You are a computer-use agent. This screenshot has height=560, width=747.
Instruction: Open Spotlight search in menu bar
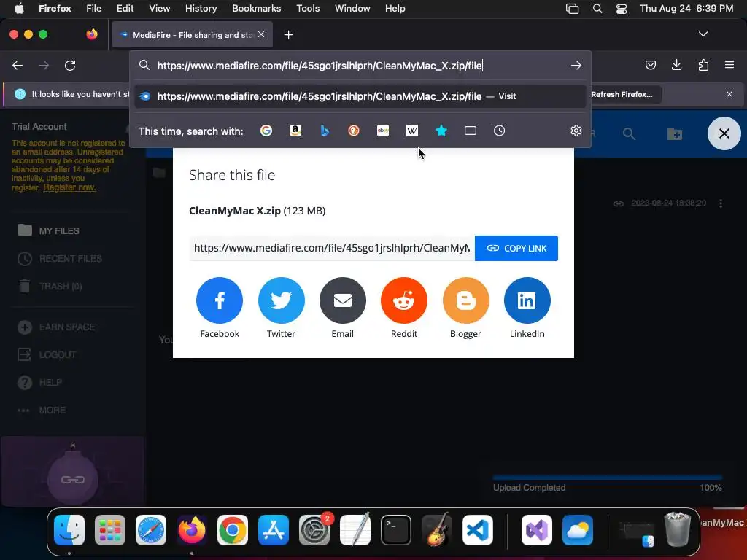coord(597,9)
